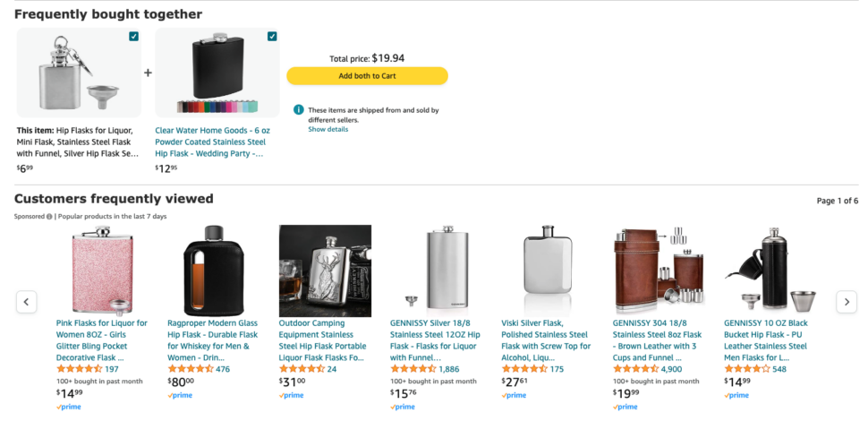Screen dimensions: 868x421
Task: Click star rating of Ragproper Glass Flask
Action: [190, 369]
